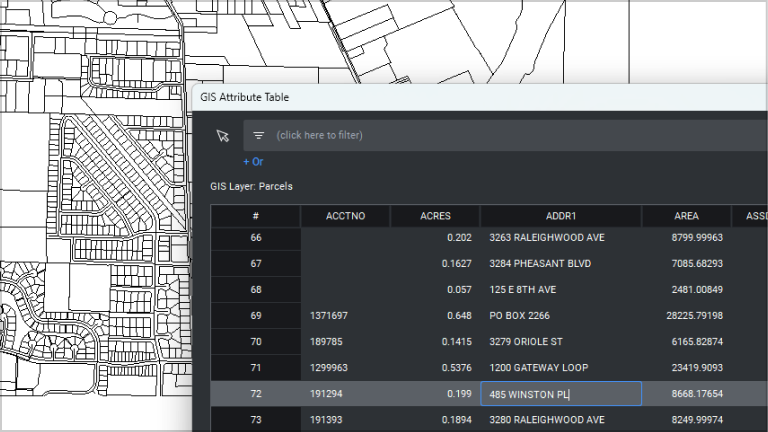Select the ADDR1 column header
The width and height of the screenshot is (768, 432).
coord(560,216)
